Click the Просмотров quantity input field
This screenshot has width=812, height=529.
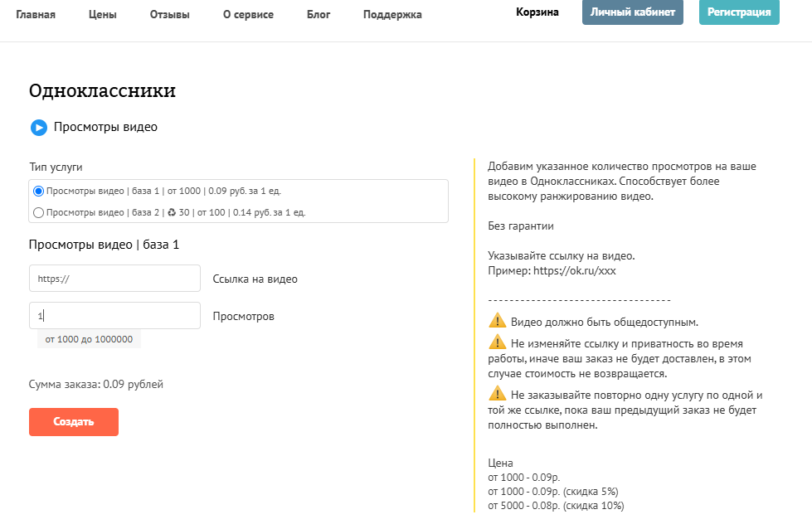(114, 316)
